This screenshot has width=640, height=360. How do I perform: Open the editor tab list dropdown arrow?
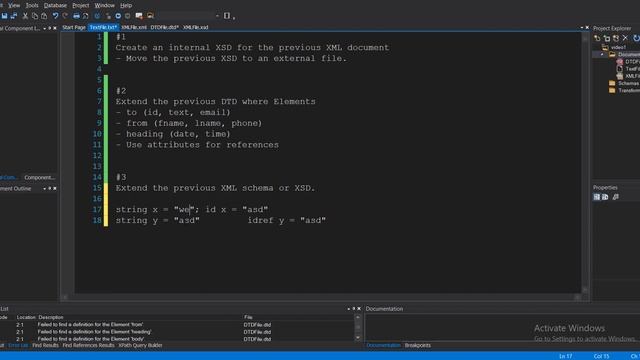tap(582, 28)
